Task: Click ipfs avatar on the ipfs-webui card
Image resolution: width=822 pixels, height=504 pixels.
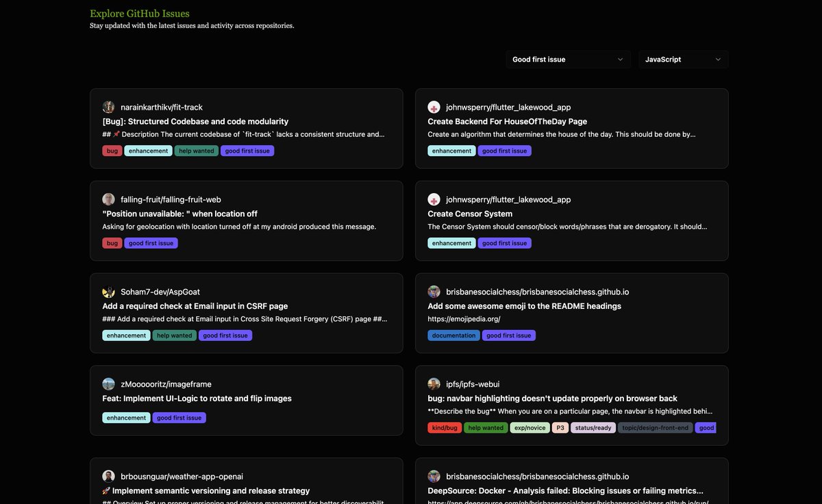Action: (x=434, y=384)
